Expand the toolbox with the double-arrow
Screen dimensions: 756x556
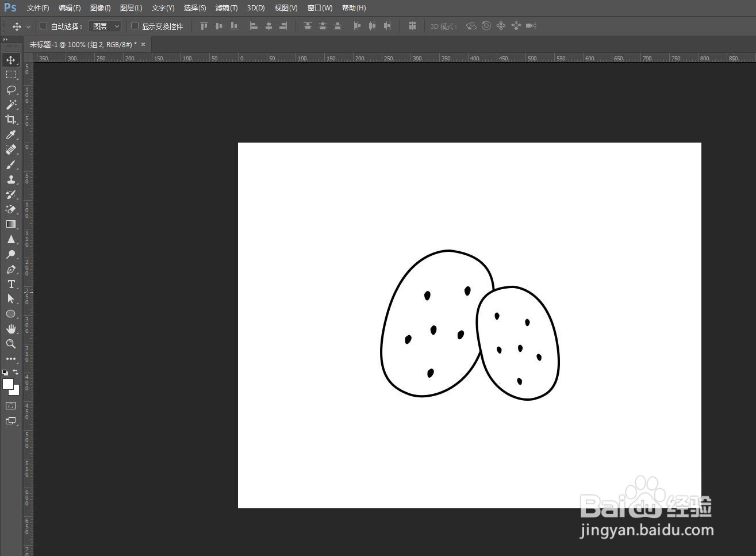tap(5, 40)
